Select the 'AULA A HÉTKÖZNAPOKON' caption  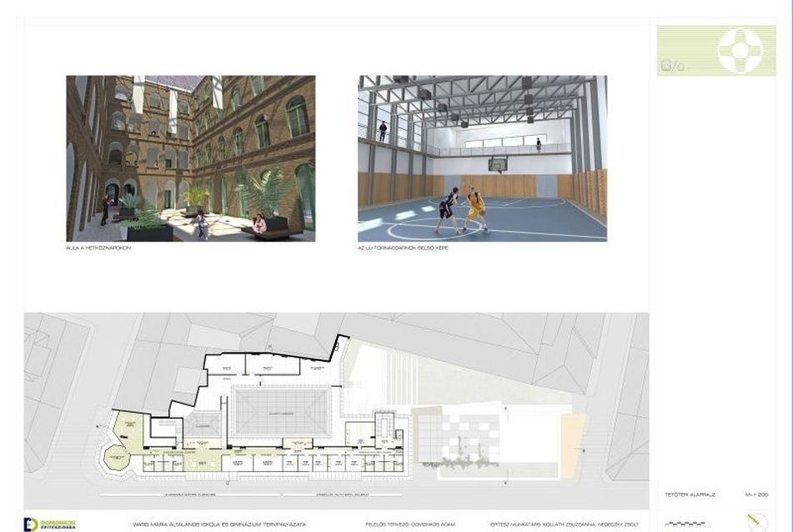click(x=98, y=248)
